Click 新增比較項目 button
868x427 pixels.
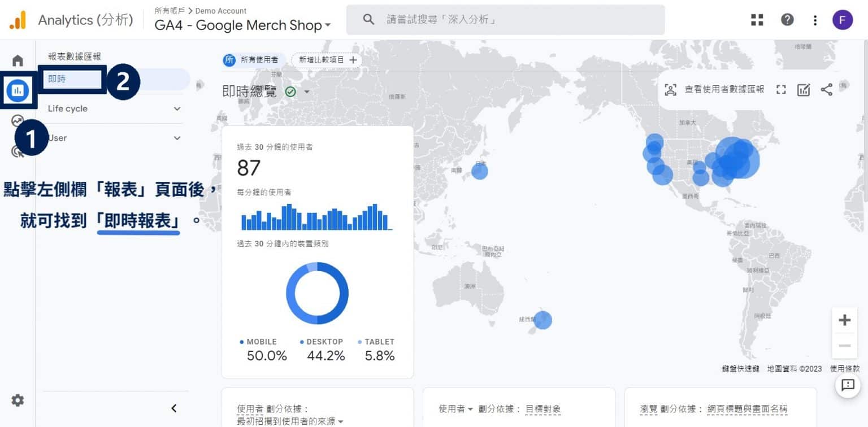coord(327,60)
